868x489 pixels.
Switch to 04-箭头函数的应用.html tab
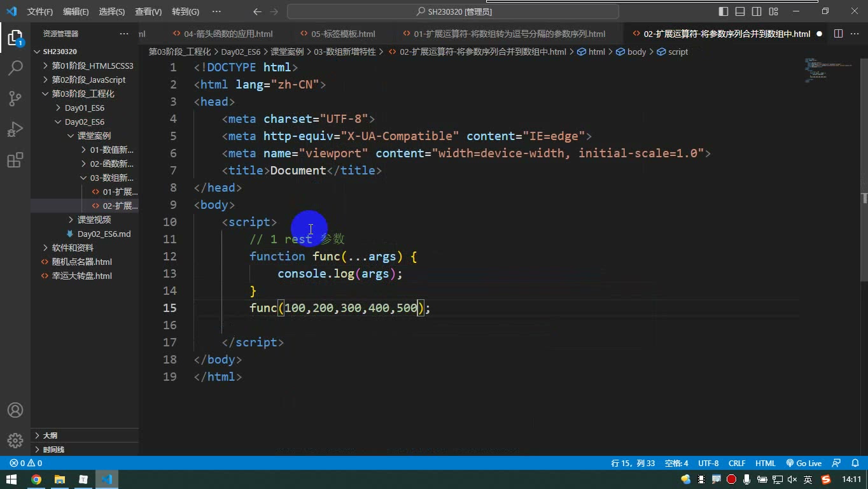coord(223,34)
